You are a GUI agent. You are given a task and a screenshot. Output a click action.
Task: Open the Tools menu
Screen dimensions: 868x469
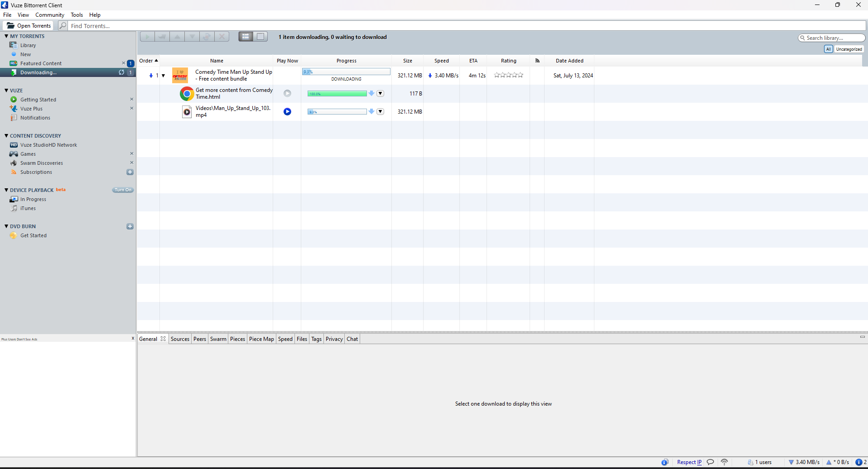coord(77,15)
